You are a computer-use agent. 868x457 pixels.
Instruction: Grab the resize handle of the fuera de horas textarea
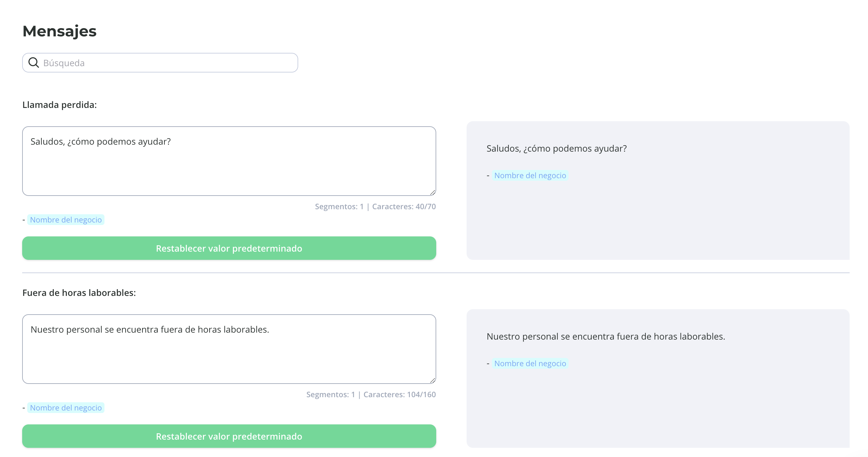point(433,380)
